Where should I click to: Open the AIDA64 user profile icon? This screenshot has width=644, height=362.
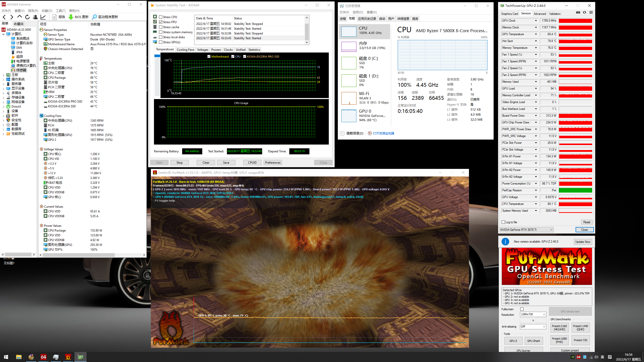point(35,17)
